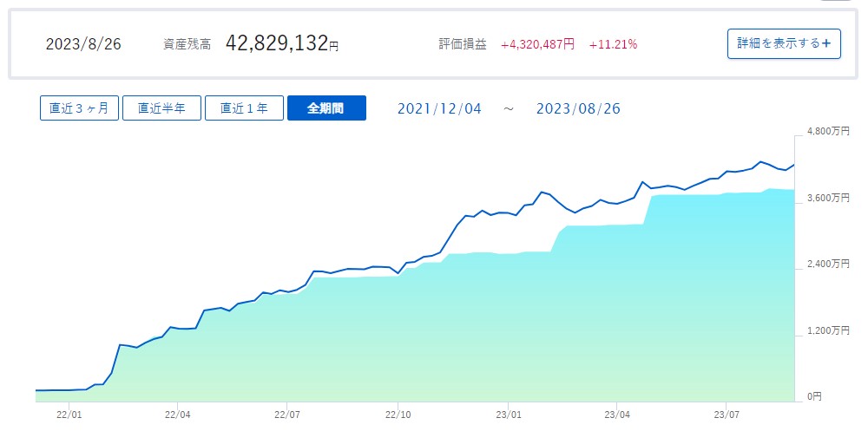Click the 23/07 x-axis label
The height and width of the screenshot is (431, 868).
coord(727,415)
